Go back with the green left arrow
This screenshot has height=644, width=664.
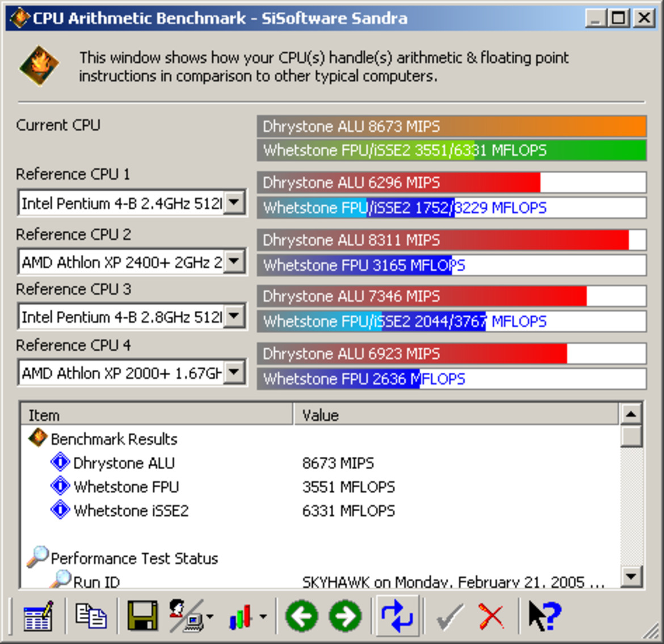coord(302,616)
